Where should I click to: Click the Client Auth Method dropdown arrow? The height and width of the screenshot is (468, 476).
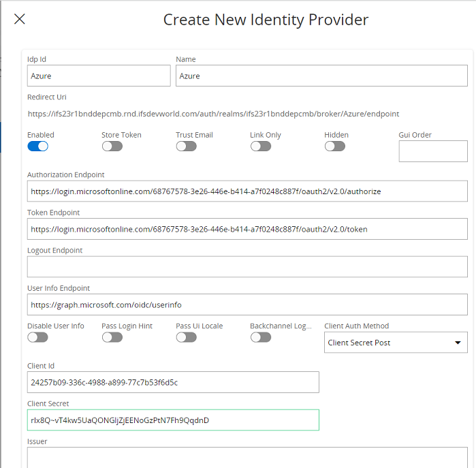point(458,343)
